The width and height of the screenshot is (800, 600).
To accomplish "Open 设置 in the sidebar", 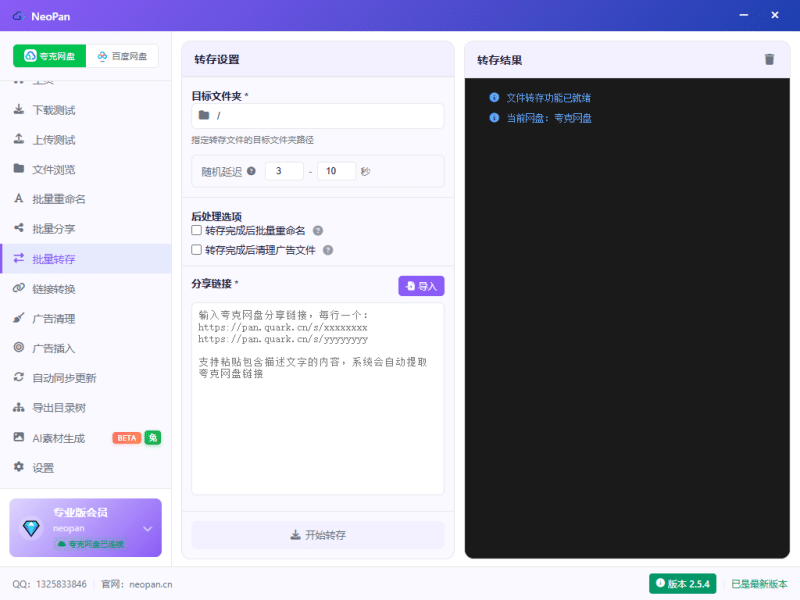I will coord(43,467).
